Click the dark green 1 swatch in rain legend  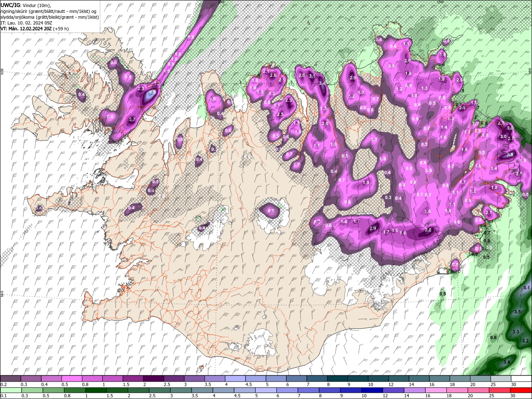click(96, 390)
